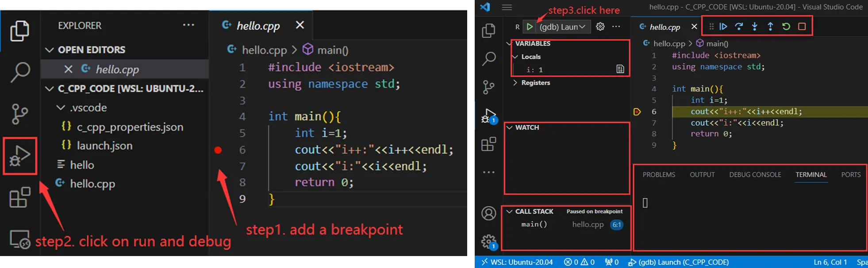Viewport: 868px width, 268px height.
Task: Click the debug Continue button
Action: point(723,27)
